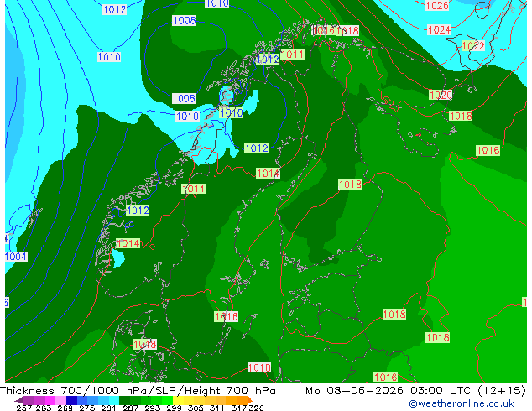Click the 1024 isobar label
532x411 pixels.
click(439, 30)
